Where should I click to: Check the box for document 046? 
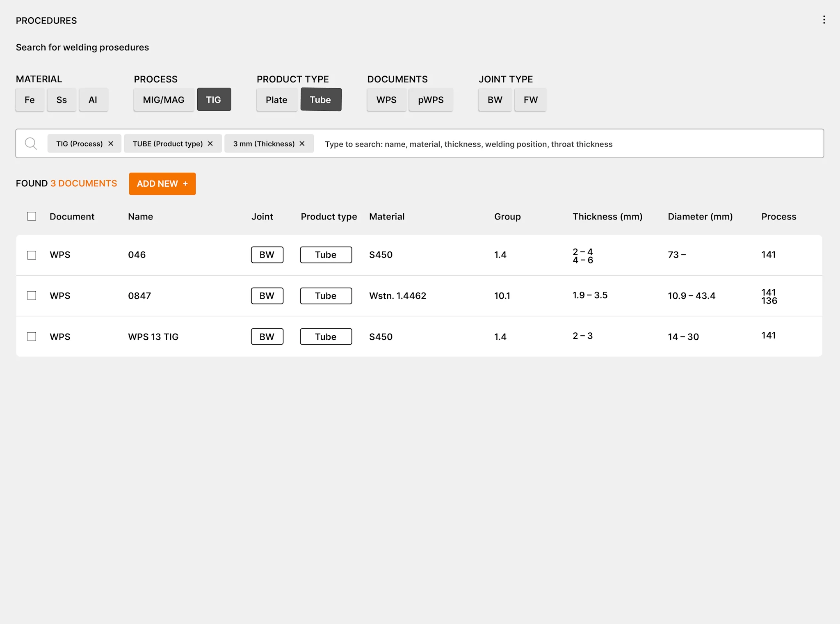coord(32,255)
